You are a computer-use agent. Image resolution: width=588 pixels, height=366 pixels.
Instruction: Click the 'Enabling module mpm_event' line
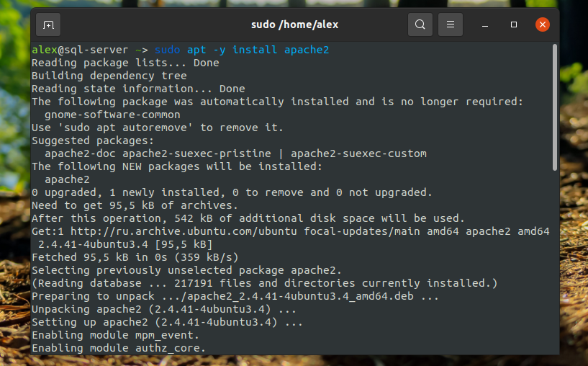tap(115, 335)
